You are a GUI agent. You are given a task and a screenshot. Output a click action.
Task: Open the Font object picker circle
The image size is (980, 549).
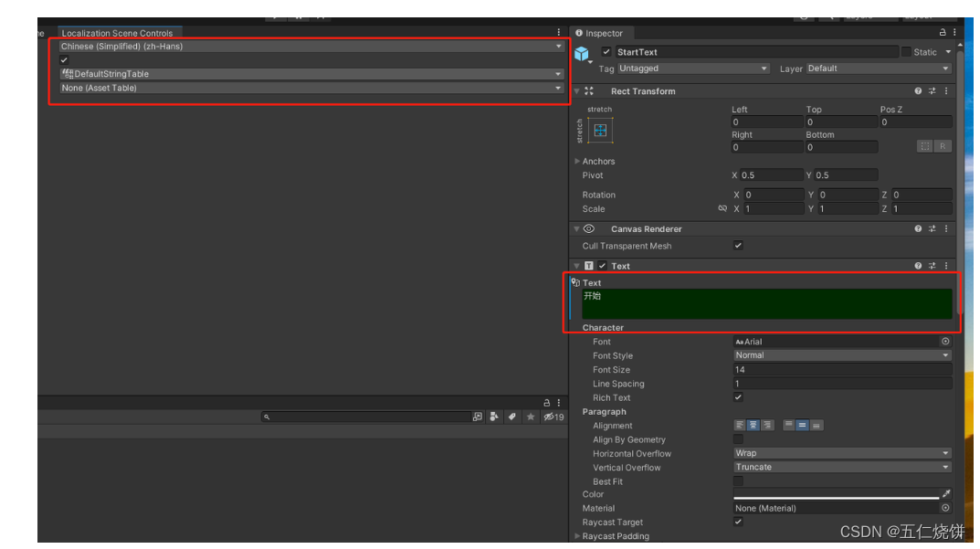[x=945, y=342]
